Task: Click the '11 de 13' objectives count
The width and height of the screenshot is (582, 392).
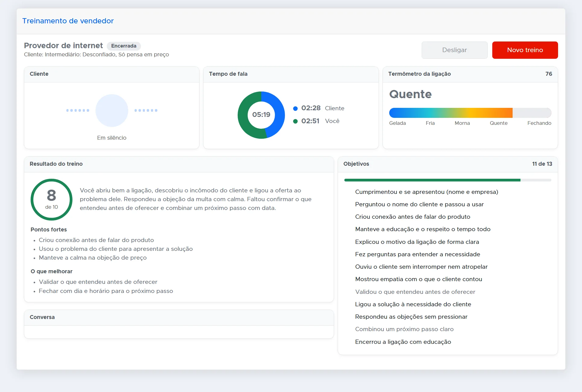Action: coord(542,164)
